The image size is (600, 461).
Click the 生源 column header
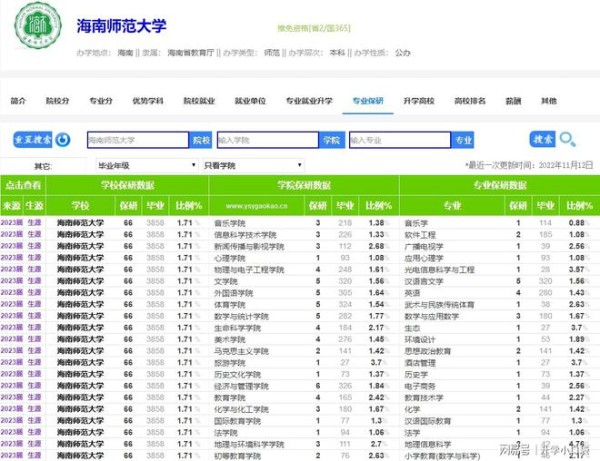point(34,206)
